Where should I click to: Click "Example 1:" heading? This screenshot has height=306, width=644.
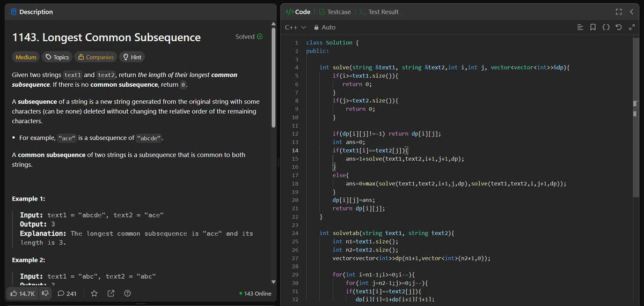[x=28, y=199]
